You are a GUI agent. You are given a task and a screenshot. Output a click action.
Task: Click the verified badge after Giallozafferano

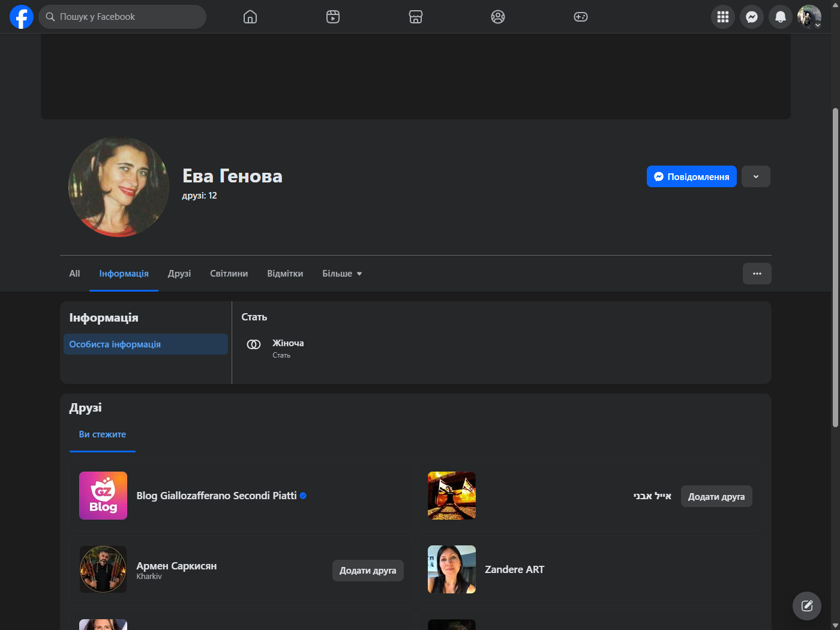click(x=303, y=496)
